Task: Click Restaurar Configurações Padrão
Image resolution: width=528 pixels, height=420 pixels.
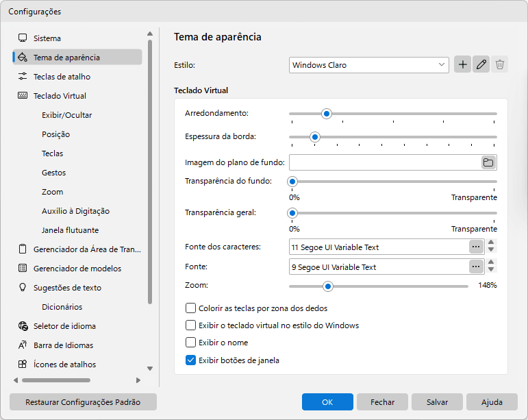Action: coord(83,402)
